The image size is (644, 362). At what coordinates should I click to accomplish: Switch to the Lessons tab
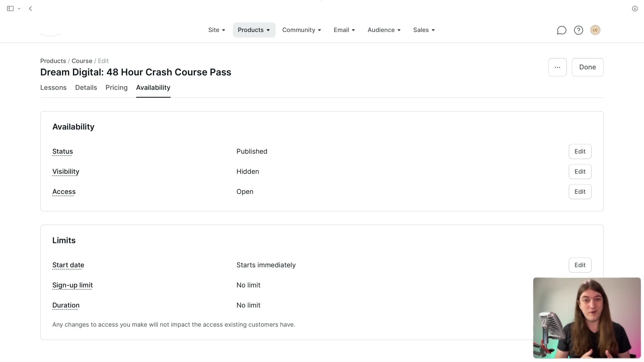(x=53, y=87)
